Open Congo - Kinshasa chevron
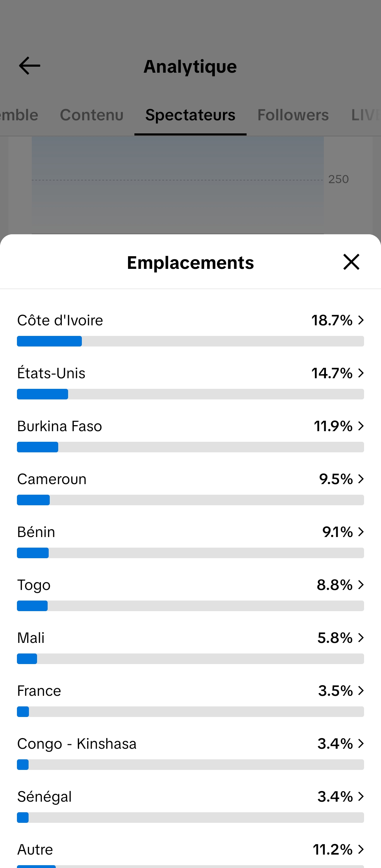381x868 pixels. (x=361, y=743)
